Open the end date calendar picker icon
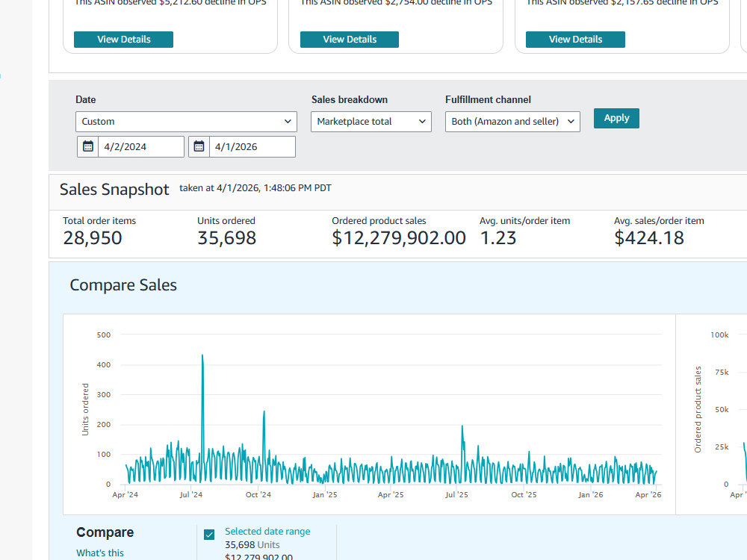 199,146
